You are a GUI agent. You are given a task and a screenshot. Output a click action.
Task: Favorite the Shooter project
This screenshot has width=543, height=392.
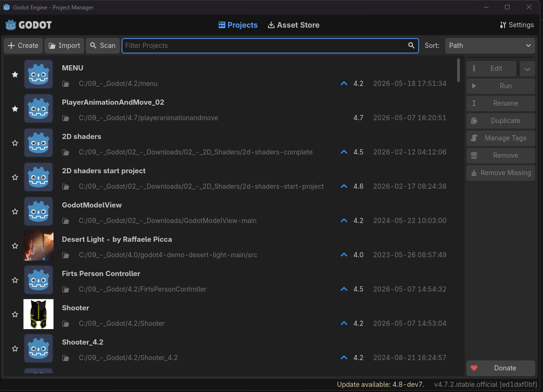click(x=15, y=315)
